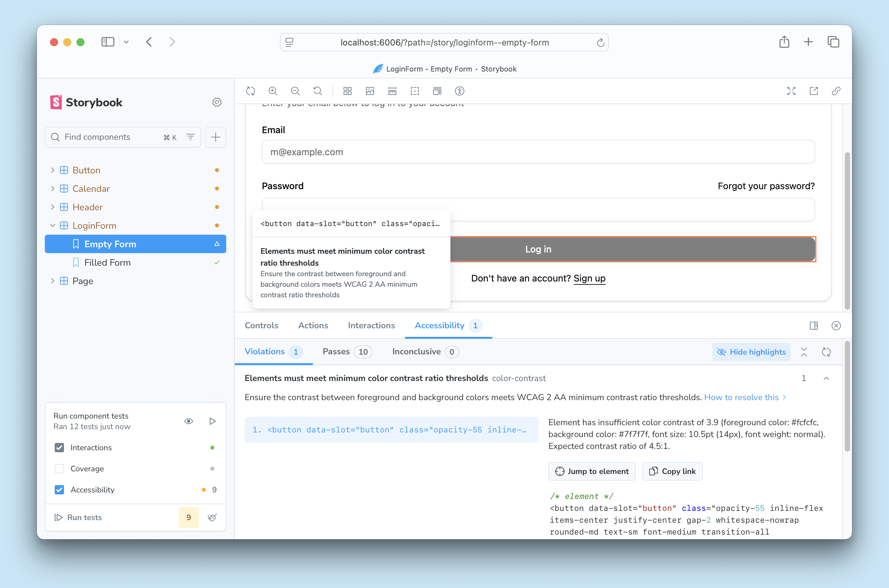The image size is (889, 588).
Task: Copy the story link icon
Action: tap(836, 91)
